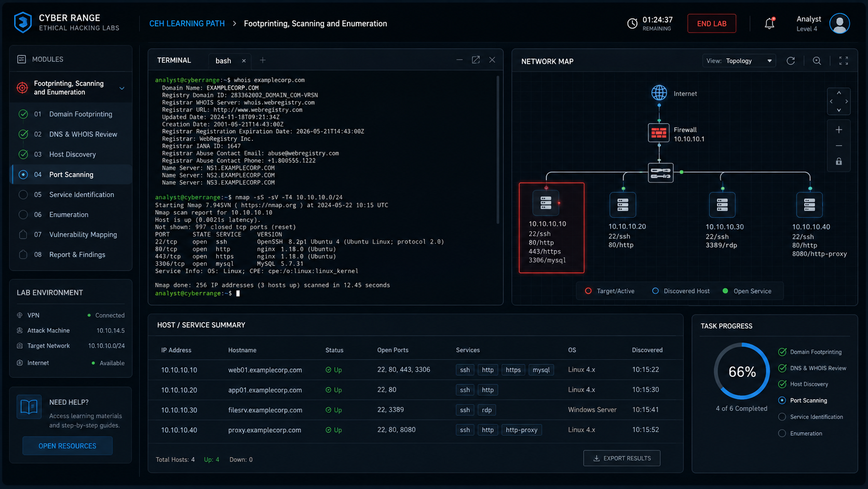Select the Firewall 10.10.10.1 node

pos(659,133)
